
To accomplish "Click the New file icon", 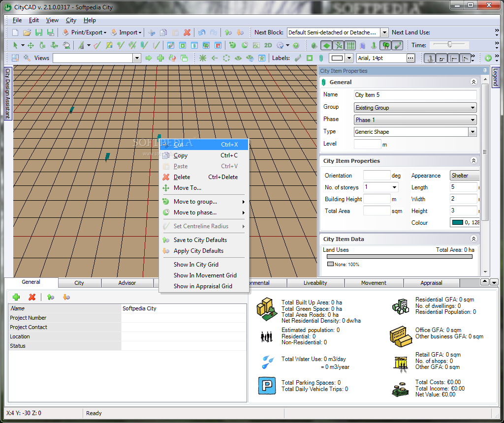I will (15, 32).
